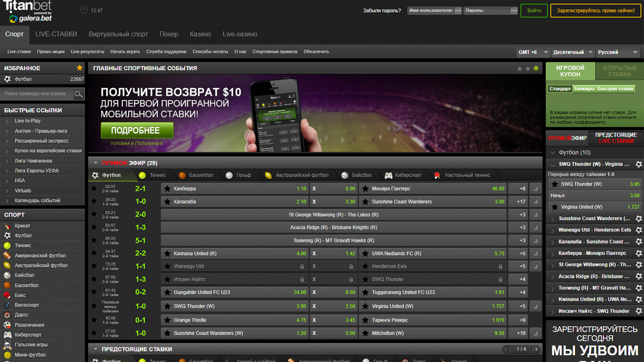Viewport: 644px width, 362px height.
Task: Click the Войти login button
Action: [x=534, y=10]
